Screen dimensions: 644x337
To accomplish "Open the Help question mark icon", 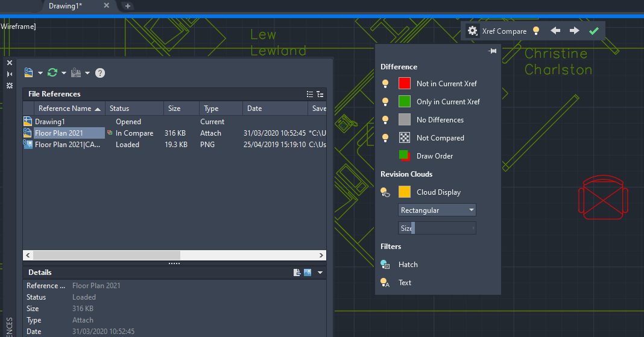I will (x=100, y=73).
